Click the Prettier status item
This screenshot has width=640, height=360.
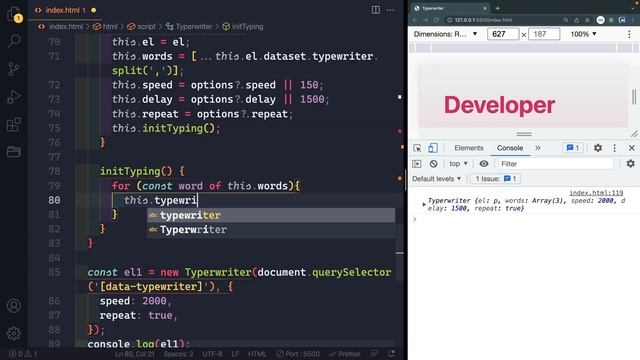click(x=345, y=354)
